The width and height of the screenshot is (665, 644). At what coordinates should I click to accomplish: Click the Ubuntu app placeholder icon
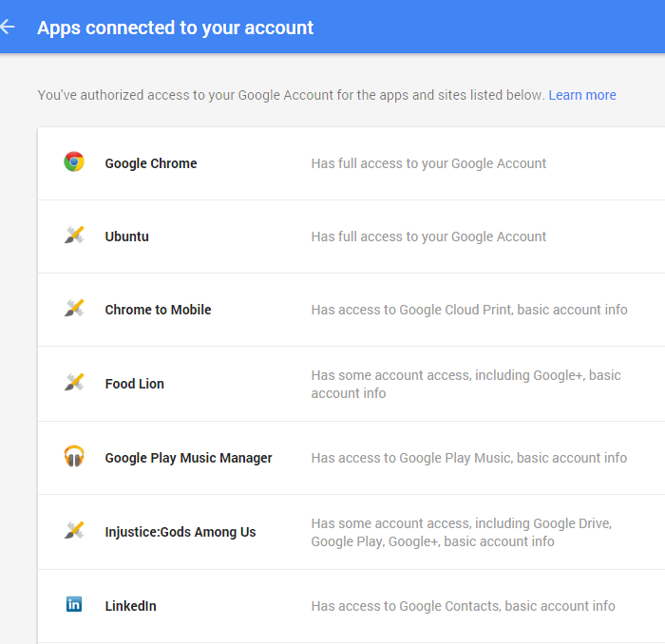(x=74, y=236)
